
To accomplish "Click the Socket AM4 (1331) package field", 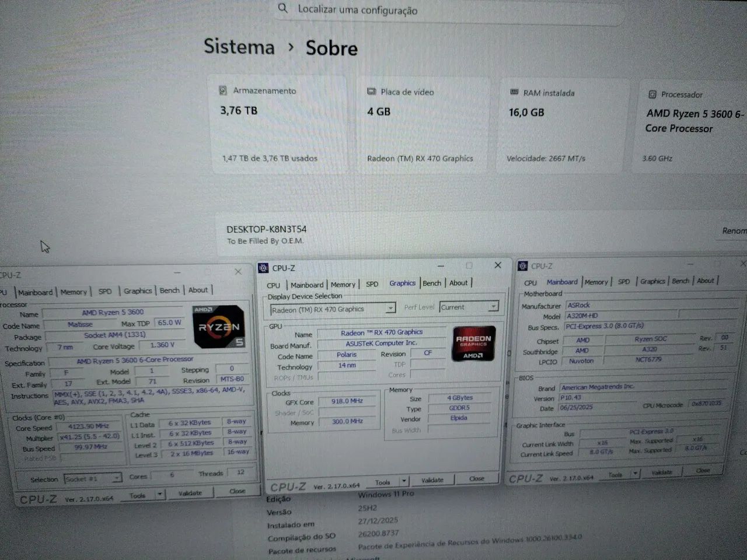I will coord(114,335).
